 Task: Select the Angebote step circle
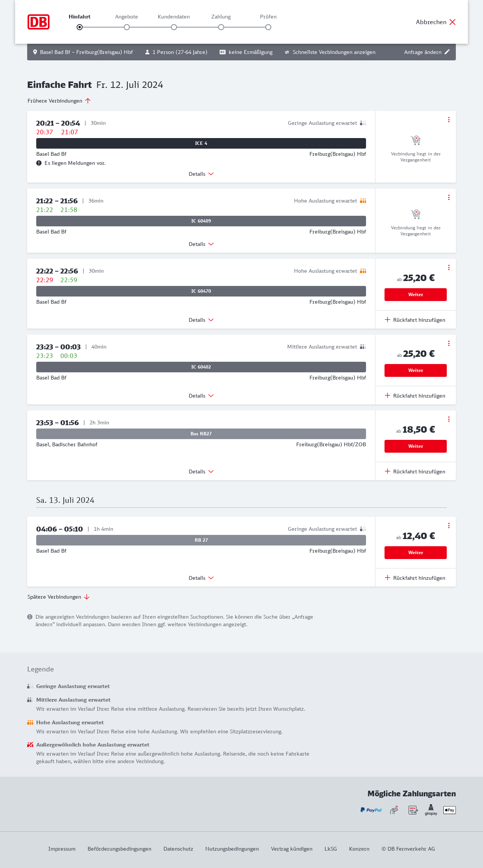coord(127,27)
